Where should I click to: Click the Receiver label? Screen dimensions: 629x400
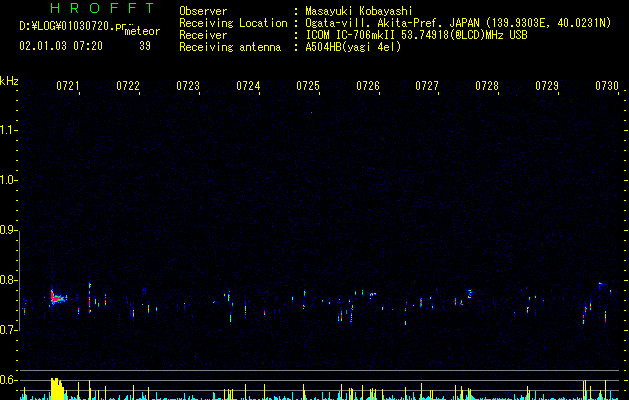click(203, 35)
